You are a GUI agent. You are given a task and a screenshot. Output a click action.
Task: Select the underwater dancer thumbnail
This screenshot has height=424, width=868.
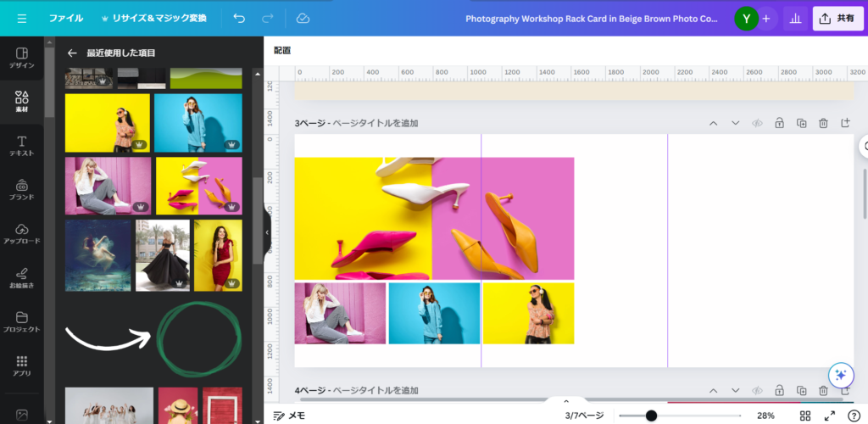coord(98,255)
